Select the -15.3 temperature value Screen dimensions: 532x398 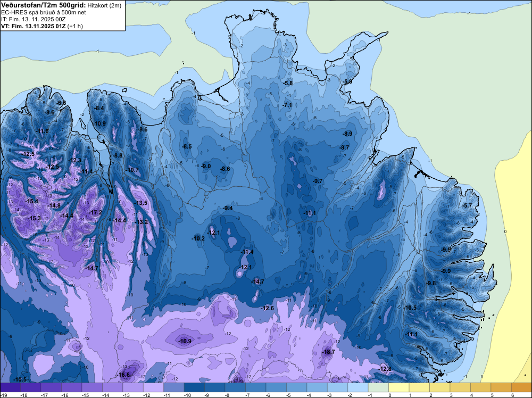click(x=34, y=218)
